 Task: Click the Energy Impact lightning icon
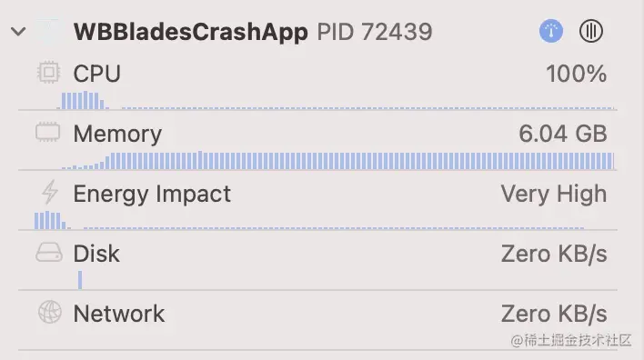[x=50, y=192]
